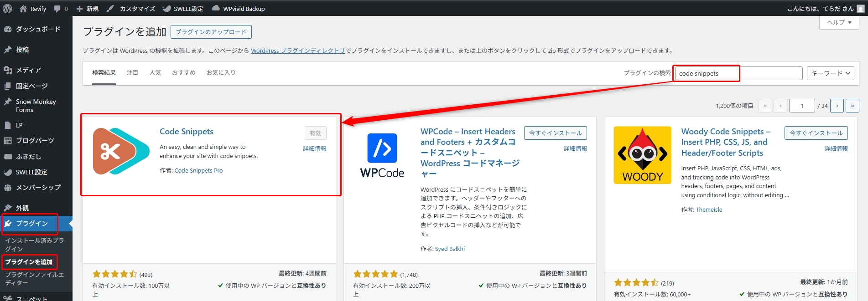Switch to the 検索結果 tab

[104, 73]
